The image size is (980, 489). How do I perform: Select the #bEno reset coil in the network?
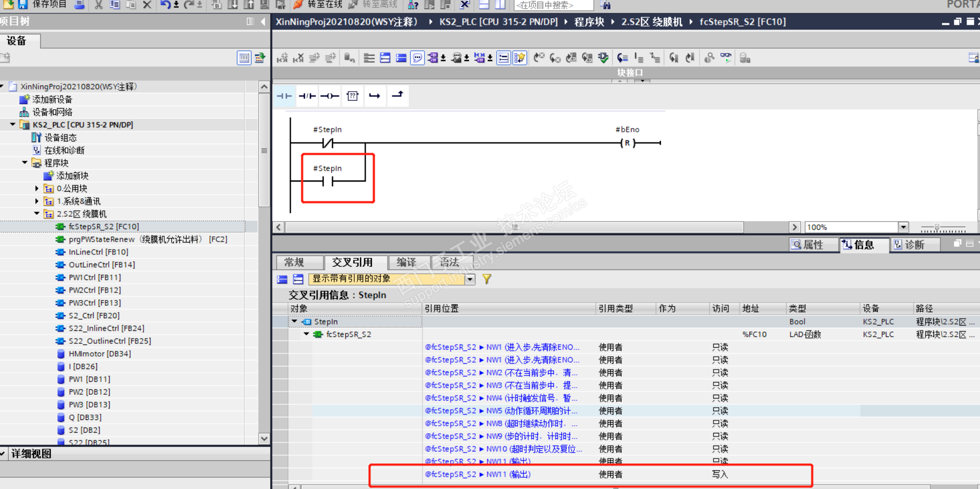tap(627, 143)
